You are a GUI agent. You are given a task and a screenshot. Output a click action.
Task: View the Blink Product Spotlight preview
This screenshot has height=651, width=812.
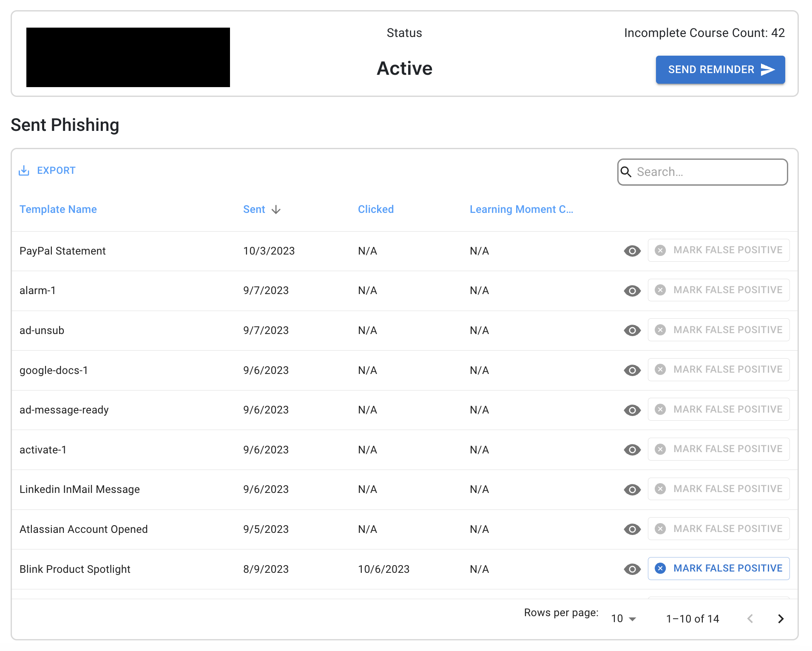[x=632, y=569]
